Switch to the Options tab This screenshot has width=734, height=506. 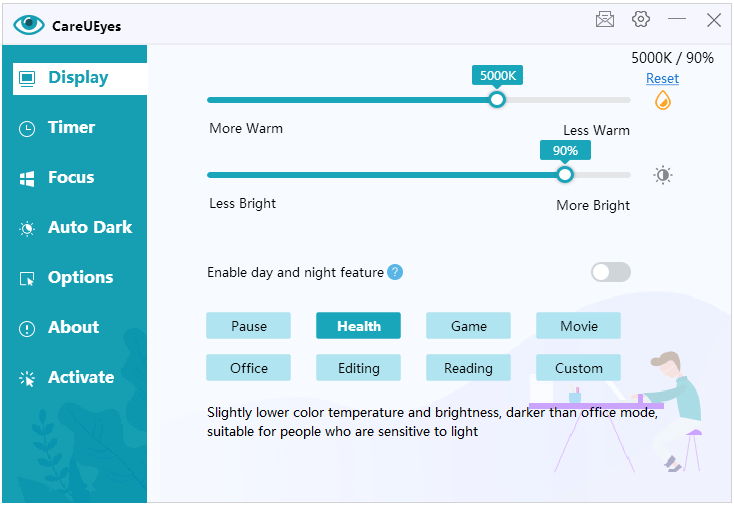(80, 277)
